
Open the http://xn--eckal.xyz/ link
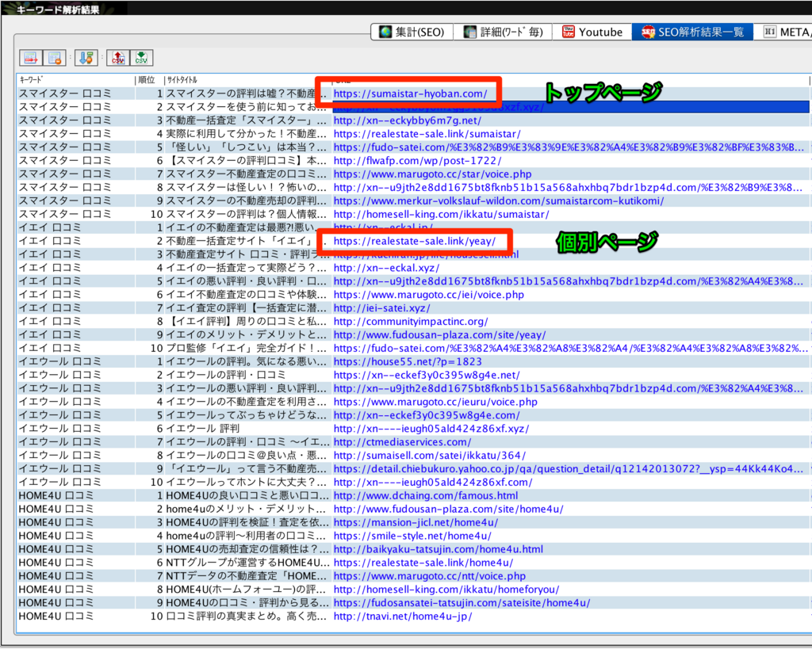tap(386, 268)
